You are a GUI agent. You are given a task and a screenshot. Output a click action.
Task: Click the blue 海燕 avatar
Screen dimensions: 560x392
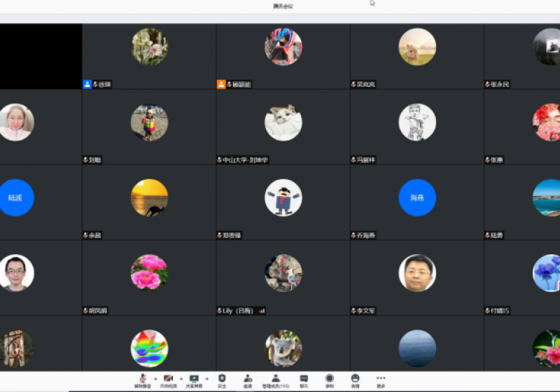pyautogui.click(x=417, y=198)
